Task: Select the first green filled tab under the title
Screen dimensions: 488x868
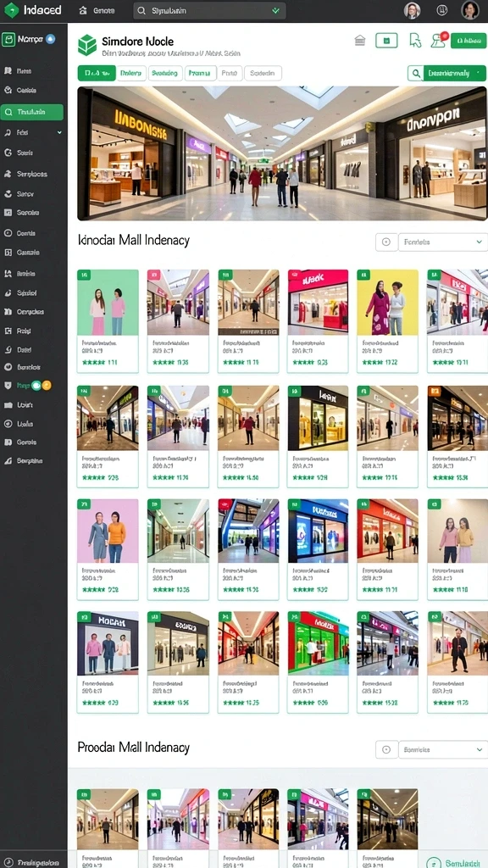Action: click(97, 73)
